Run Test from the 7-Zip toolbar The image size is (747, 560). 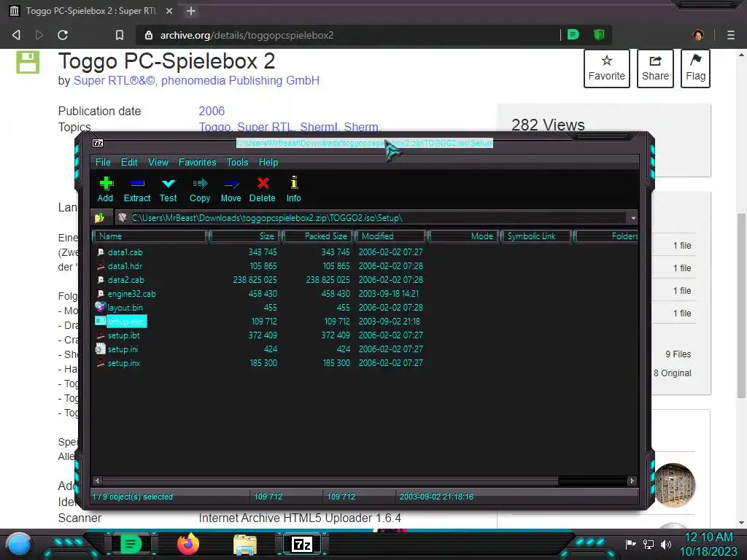tap(169, 184)
